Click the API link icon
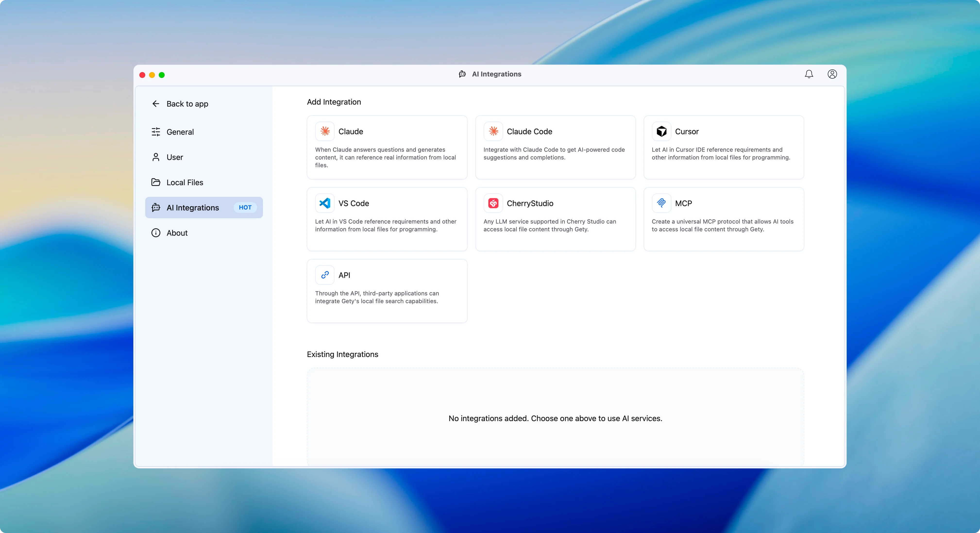 click(324, 275)
